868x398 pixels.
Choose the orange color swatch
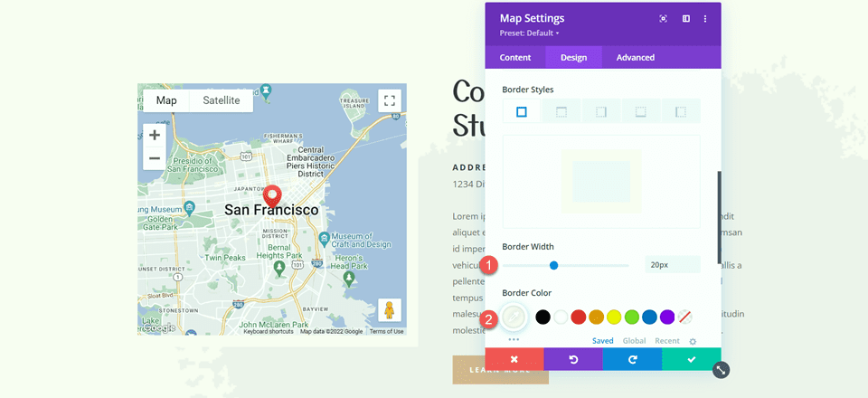[x=596, y=317]
